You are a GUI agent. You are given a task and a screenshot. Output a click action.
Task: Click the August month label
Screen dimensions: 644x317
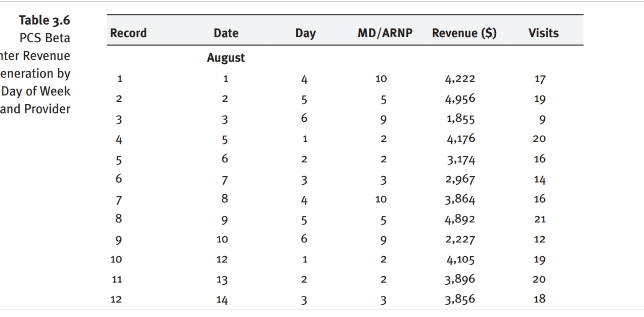(x=226, y=59)
